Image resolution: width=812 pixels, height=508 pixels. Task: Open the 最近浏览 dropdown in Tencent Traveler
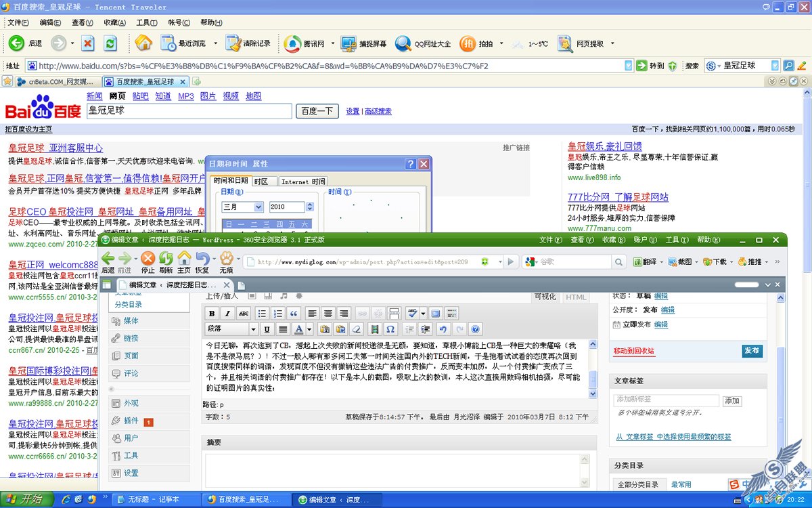pos(215,43)
